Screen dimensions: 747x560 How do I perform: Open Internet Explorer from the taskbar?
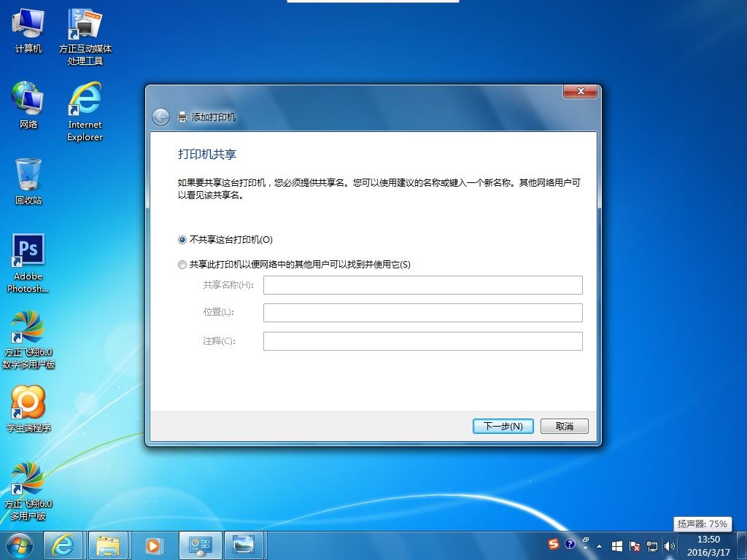pos(63,545)
